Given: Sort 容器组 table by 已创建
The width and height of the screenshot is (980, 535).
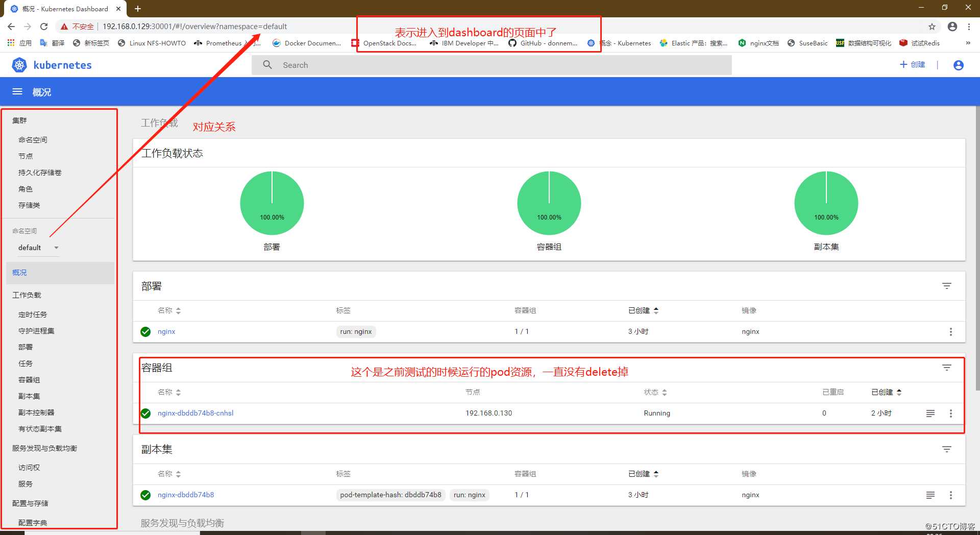Looking at the screenshot, I should pos(886,392).
